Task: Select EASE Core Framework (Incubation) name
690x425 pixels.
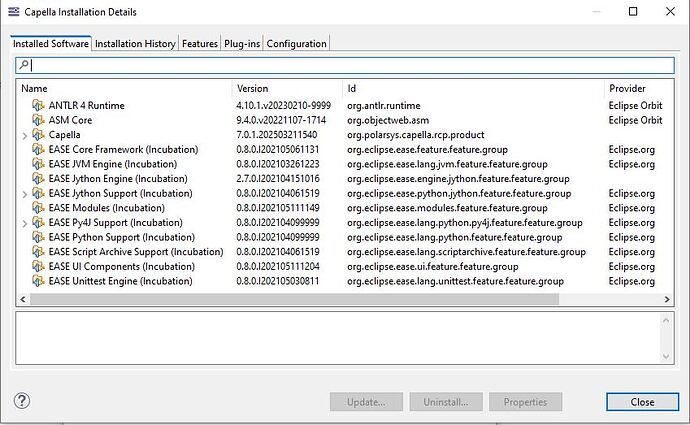Action: coord(123,150)
